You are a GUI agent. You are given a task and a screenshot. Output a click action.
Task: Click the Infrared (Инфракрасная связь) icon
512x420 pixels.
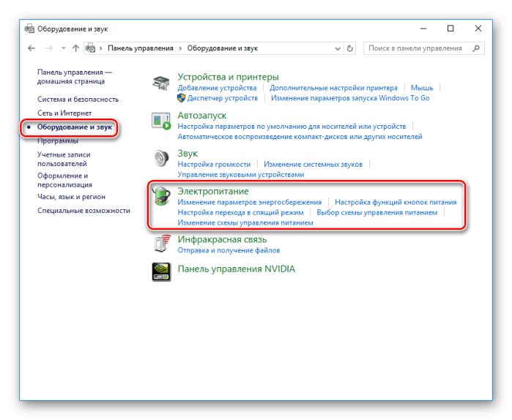pyautogui.click(x=163, y=244)
